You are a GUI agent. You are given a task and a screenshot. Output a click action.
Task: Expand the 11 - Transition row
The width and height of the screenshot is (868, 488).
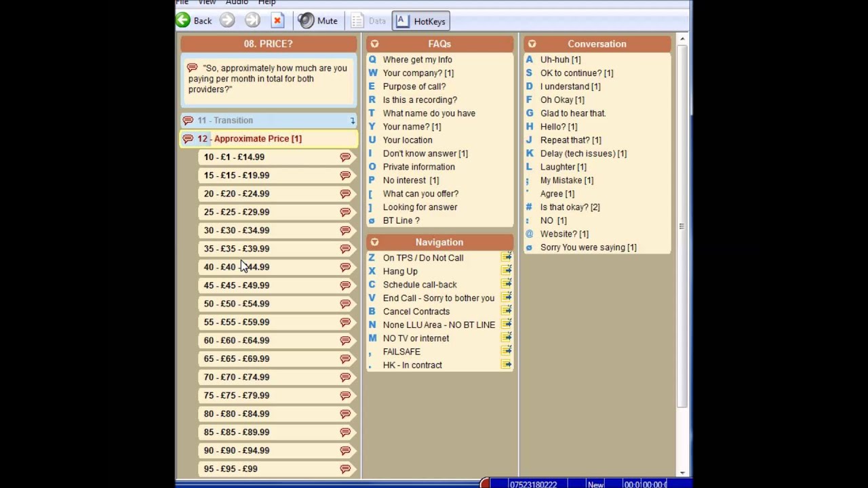coord(269,120)
